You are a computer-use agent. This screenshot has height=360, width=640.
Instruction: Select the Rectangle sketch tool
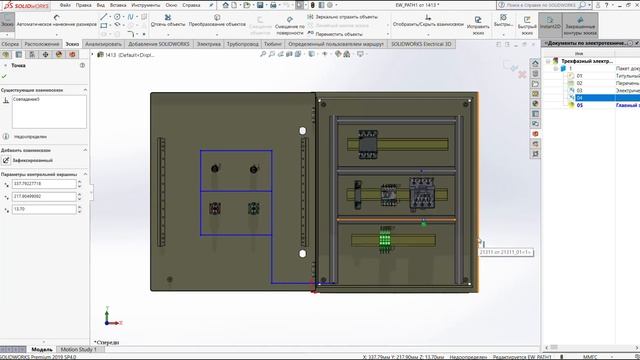104,25
